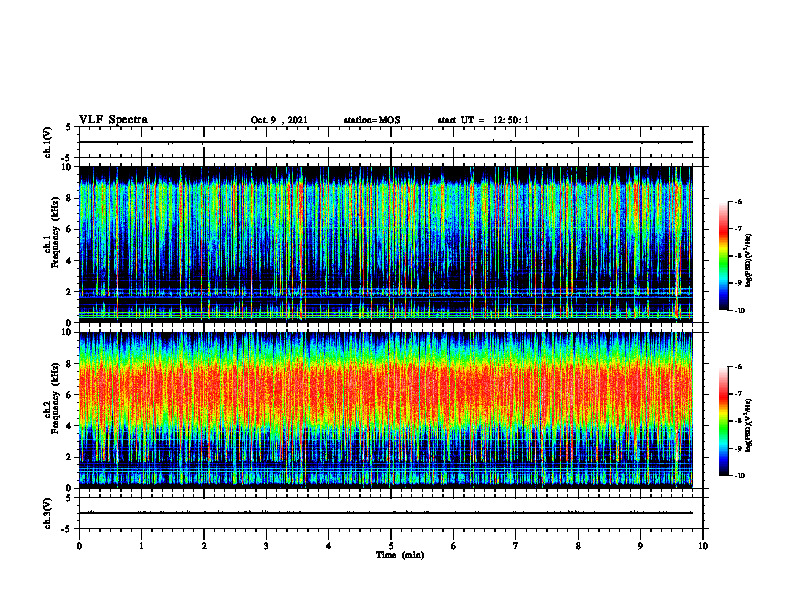Click the "-6" label on ch.1 colorbar
Viewport: 792px width, 612px height.
738,201
